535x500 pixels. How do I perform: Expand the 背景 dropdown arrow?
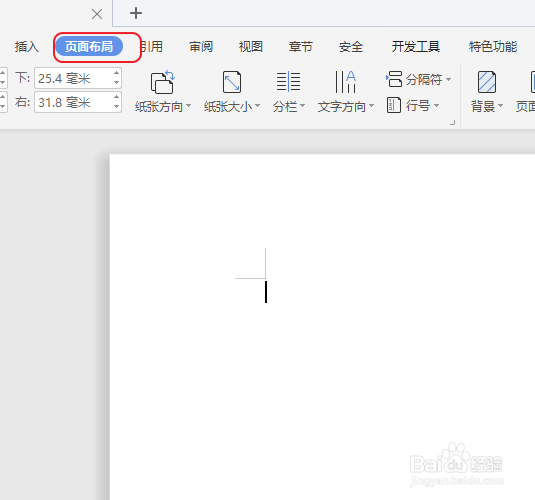coord(501,106)
